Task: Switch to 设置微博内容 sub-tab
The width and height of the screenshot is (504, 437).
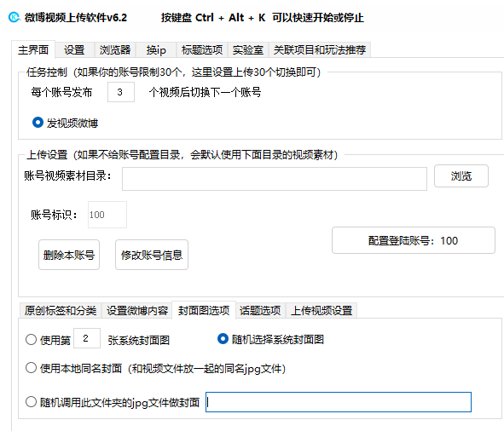Action: tap(137, 310)
